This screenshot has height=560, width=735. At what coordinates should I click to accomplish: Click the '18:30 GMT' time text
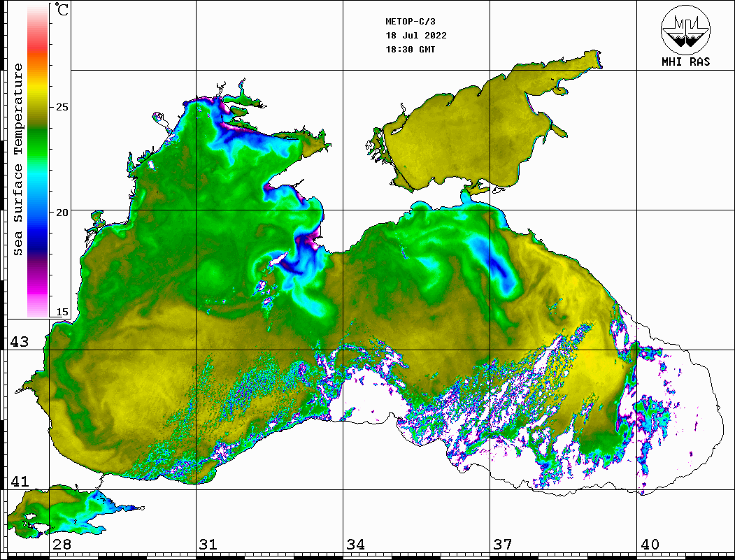click(x=410, y=50)
